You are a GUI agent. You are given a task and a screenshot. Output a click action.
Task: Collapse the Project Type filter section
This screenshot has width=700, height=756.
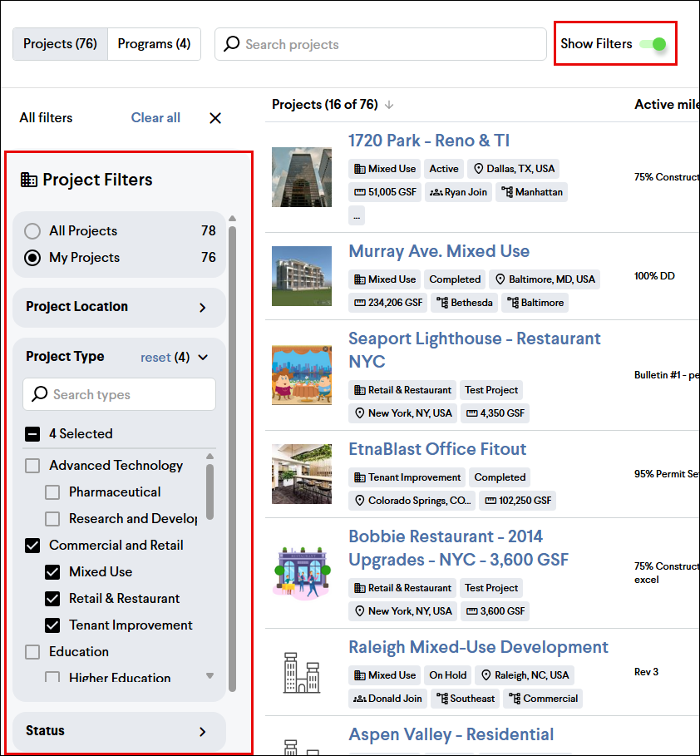202,358
